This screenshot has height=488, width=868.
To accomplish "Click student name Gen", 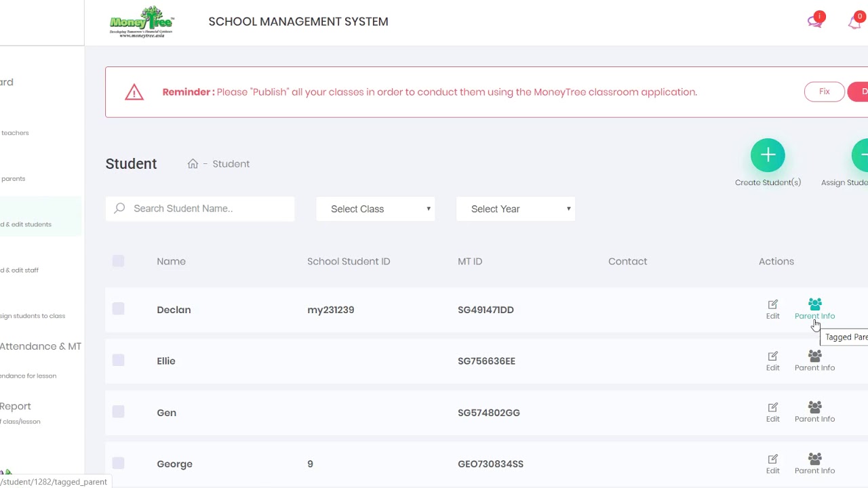I will [x=166, y=413].
